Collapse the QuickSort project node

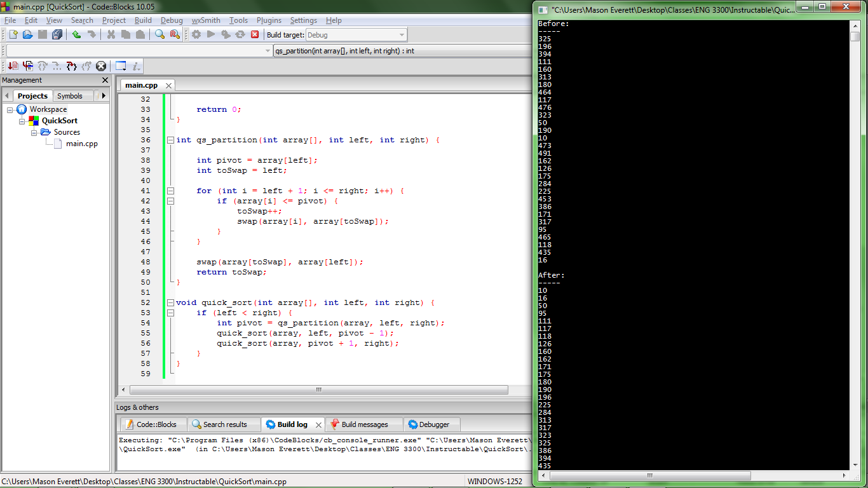click(x=22, y=121)
